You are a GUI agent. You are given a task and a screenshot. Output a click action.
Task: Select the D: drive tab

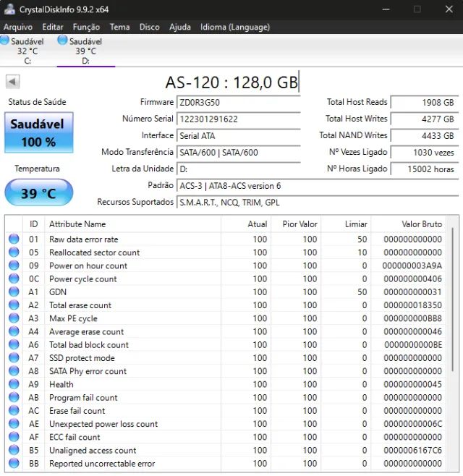coord(85,51)
